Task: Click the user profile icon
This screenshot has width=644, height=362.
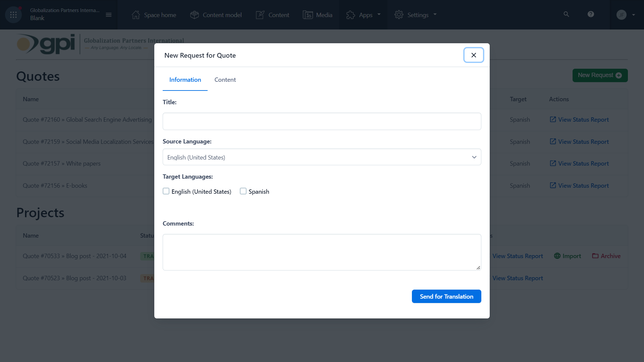Action: [622, 15]
